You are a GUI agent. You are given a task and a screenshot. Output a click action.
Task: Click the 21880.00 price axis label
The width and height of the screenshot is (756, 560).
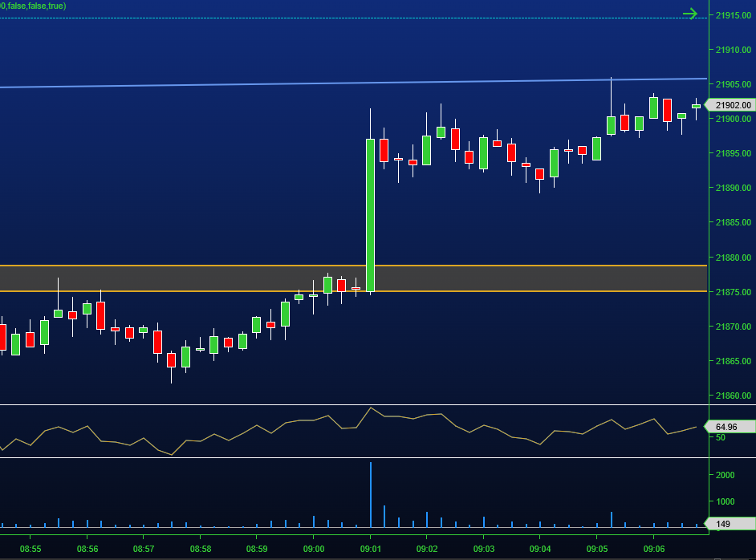[734, 258]
